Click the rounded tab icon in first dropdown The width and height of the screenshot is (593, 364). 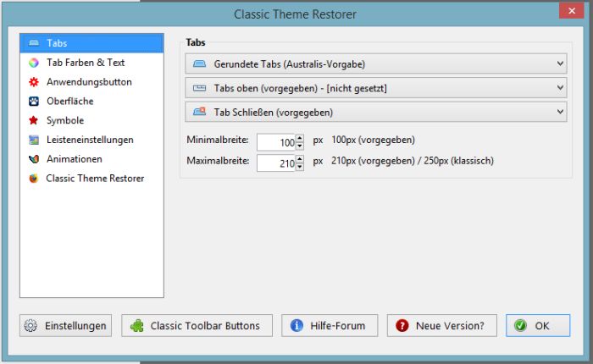pyautogui.click(x=199, y=63)
